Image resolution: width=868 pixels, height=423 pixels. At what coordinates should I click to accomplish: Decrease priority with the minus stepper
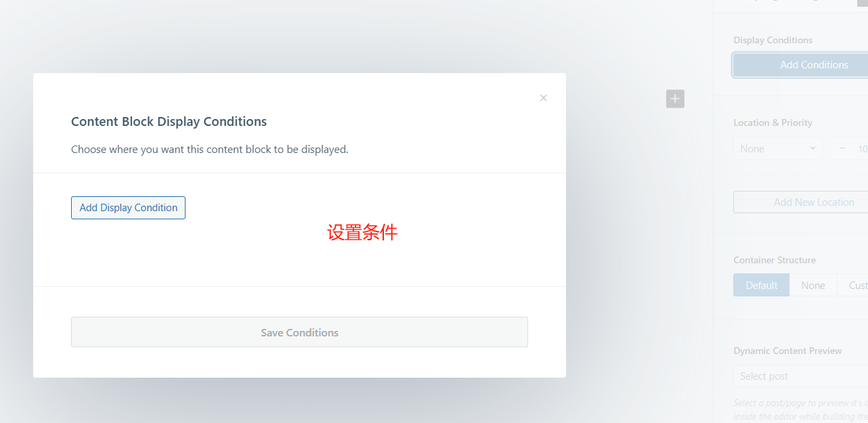[842, 148]
